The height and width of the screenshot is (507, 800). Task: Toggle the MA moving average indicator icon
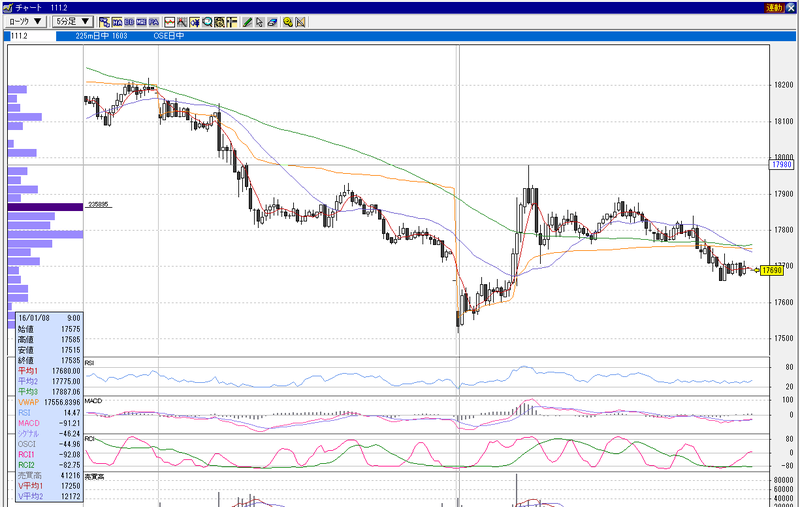pos(117,22)
